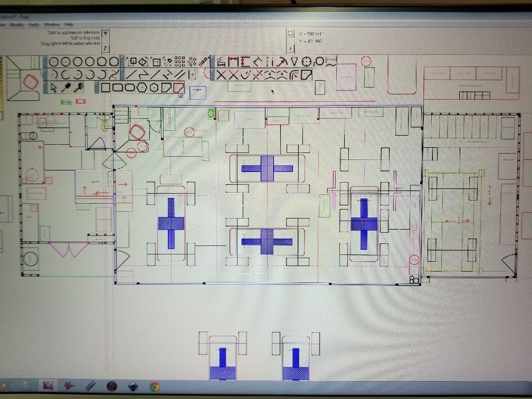Image resolution: width=532 pixels, height=399 pixels.
Task: Choose the parallel lines drawing tool
Action: tap(180, 74)
